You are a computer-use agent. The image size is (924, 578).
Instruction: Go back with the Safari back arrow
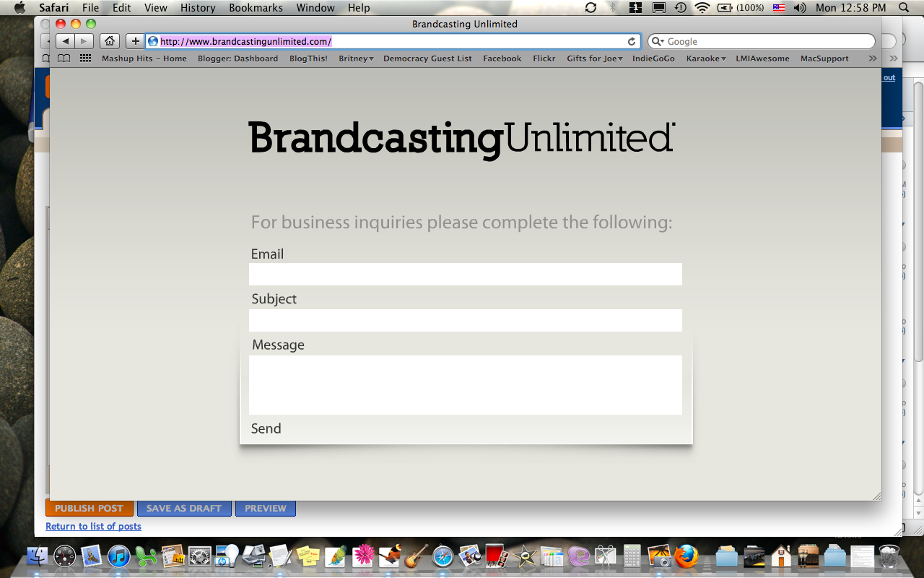pos(66,41)
